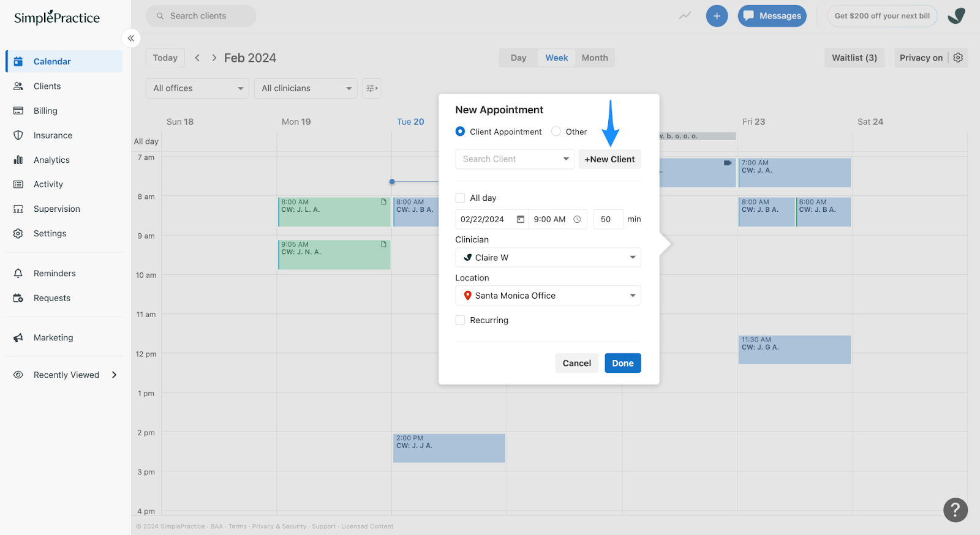Switch to Day view
Viewport: 980px width, 535px height.
518,57
